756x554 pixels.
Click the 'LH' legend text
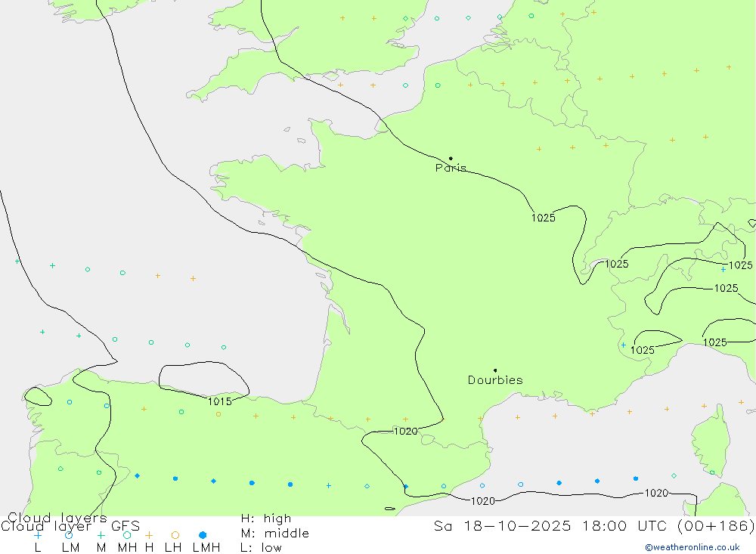click(173, 548)
